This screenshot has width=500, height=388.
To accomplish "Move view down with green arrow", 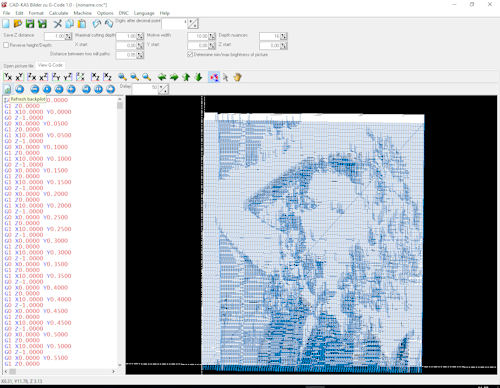I will pos(199,77).
